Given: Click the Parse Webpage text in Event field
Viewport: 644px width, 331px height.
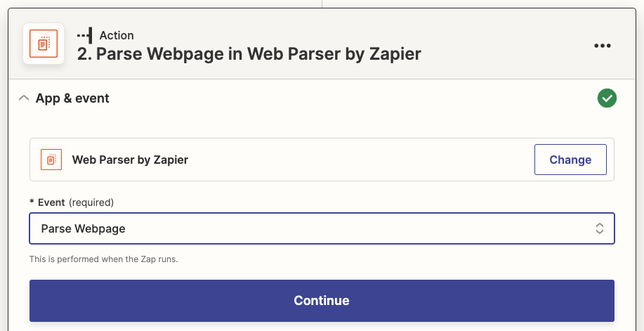Looking at the screenshot, I should pos(84,228).
